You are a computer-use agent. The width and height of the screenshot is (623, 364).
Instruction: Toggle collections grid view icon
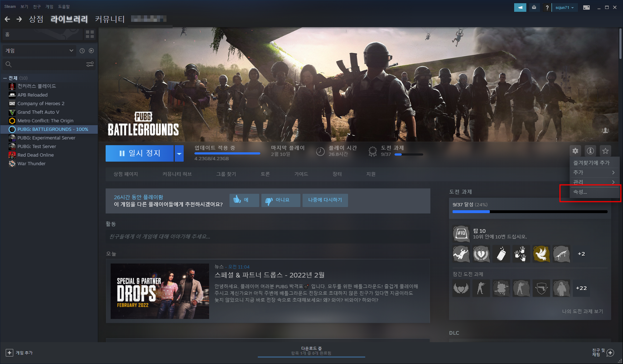click(x=90, y=34)
